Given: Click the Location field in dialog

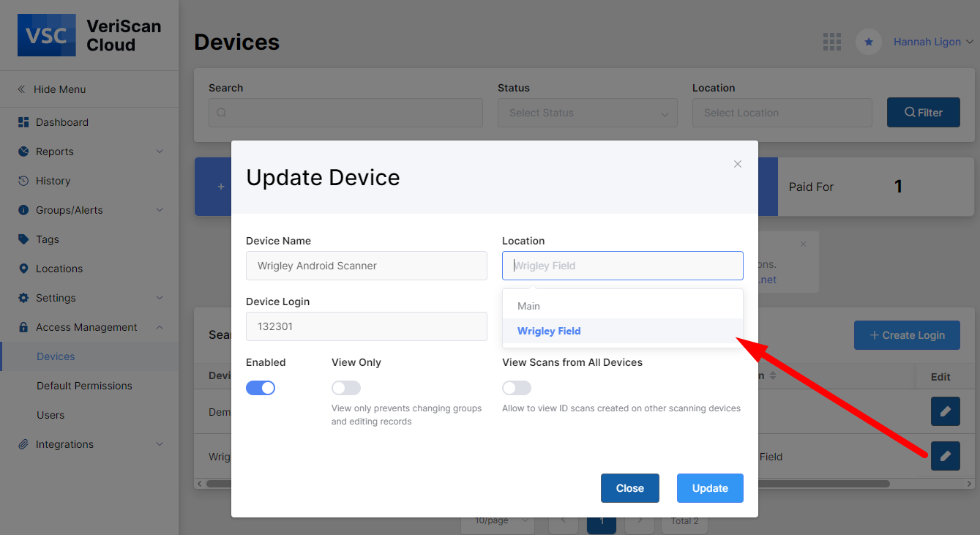Looking at the screenshot, I should pos(623,266).
